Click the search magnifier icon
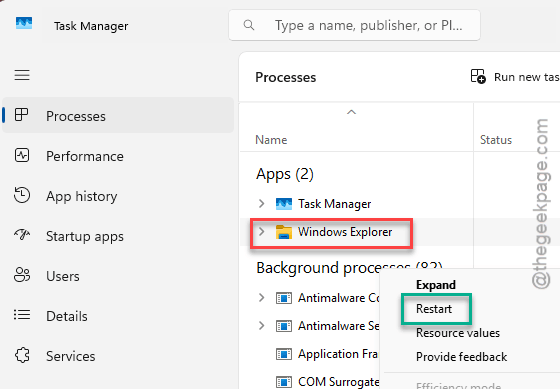This screenshot has height=389, width=560. [x=249, y=25]
